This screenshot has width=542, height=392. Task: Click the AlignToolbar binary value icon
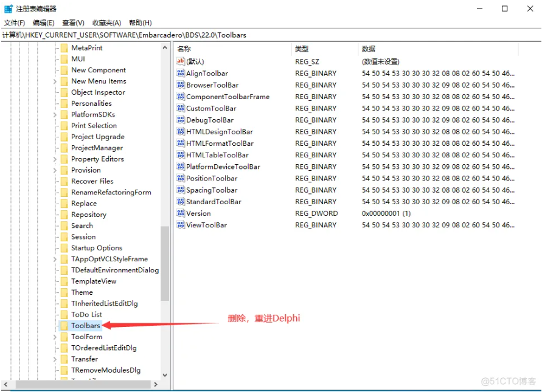point(181,73)
